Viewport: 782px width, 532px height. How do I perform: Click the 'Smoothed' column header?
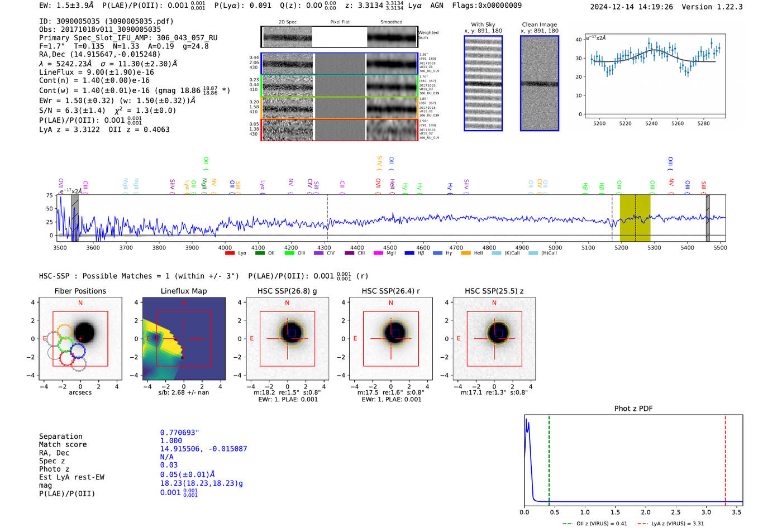[x=392, y=22]
